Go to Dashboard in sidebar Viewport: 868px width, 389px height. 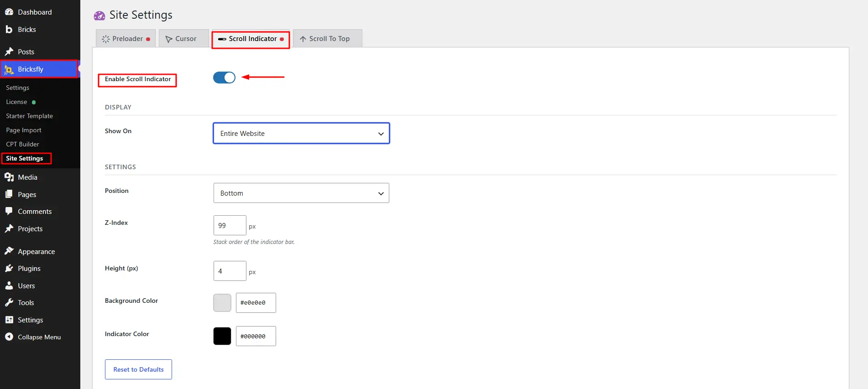click(x=35, y=12)
